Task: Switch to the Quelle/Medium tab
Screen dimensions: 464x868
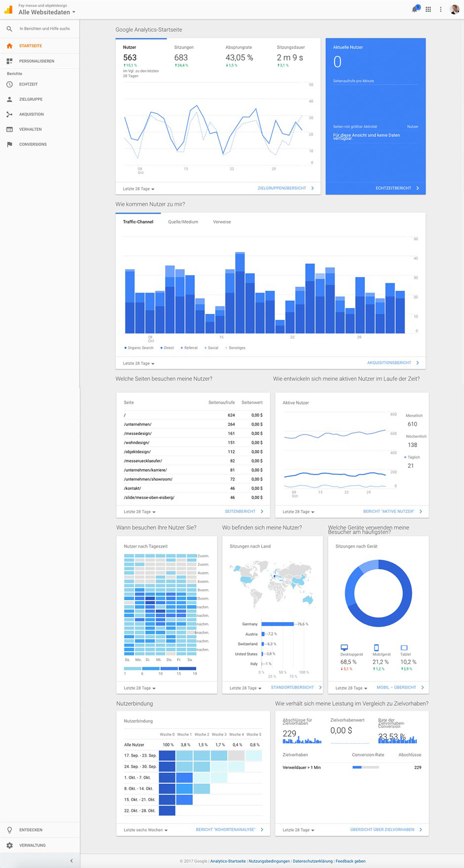Action: pyautogui.click(x=183, y=222)
